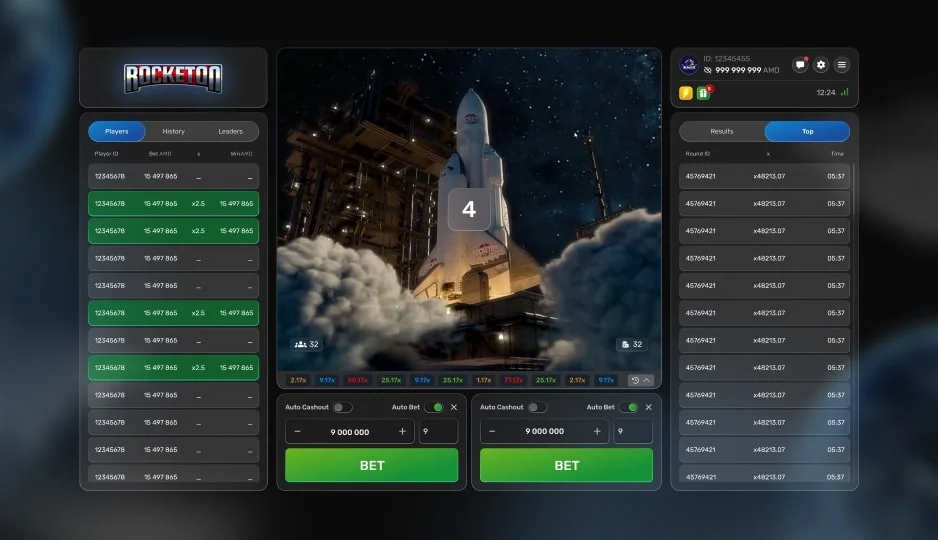Toggle Auto Bet in right bet panel

click(x=629, y=407)
